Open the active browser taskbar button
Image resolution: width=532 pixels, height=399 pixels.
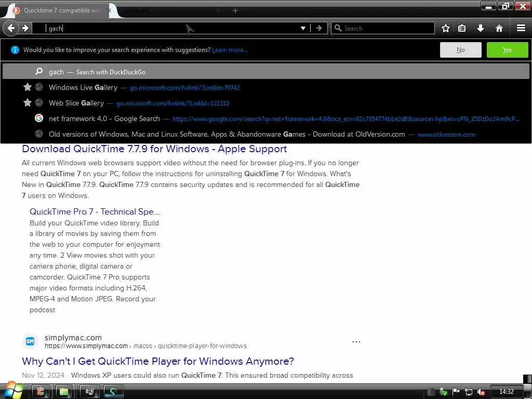click(113, 392)
